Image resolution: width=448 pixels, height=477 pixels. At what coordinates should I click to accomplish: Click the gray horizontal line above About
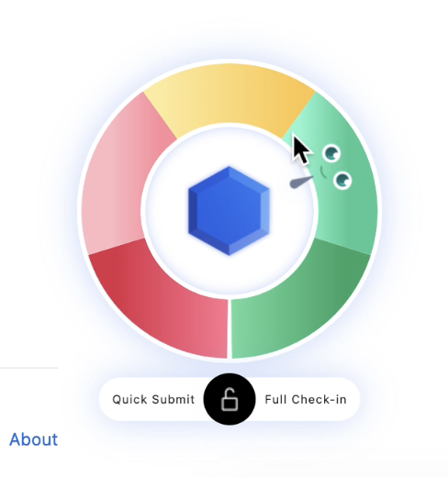tap(28, 368)
